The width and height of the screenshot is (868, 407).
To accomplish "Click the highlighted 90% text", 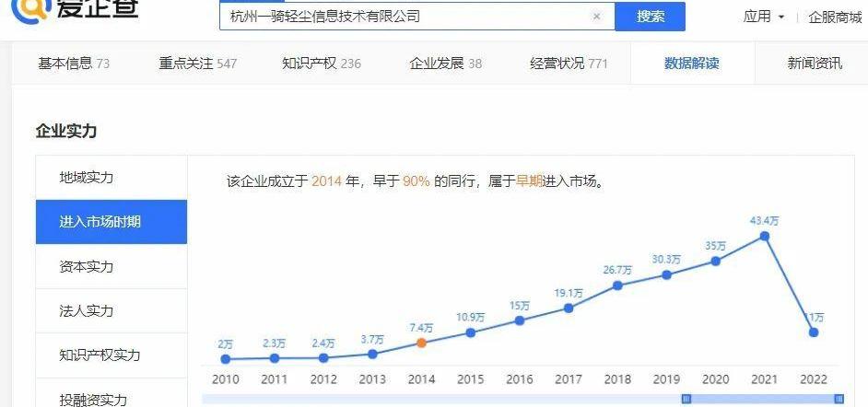I will pyautogui.click(x=416, y=181).
